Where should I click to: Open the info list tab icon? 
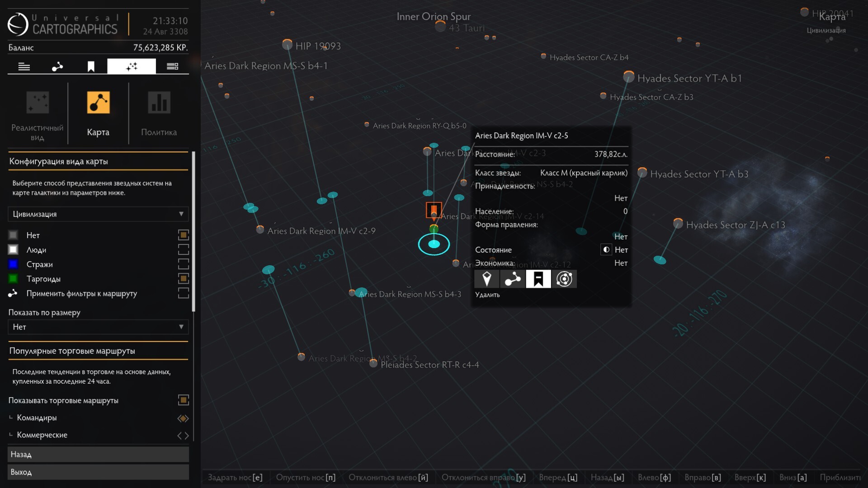[24, 67]
